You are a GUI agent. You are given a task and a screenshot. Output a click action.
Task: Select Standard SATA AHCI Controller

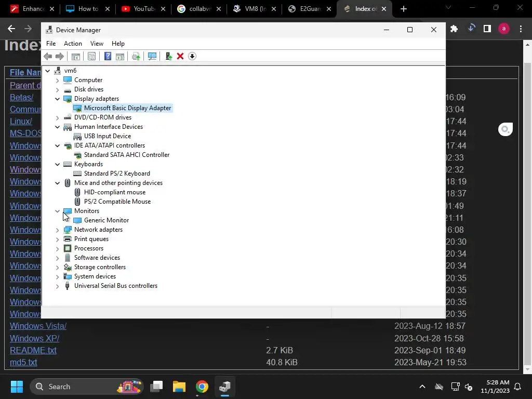127,155
